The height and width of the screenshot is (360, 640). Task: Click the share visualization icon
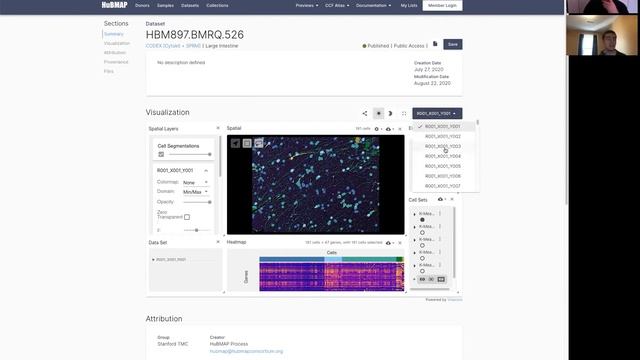tap(364, 113)
